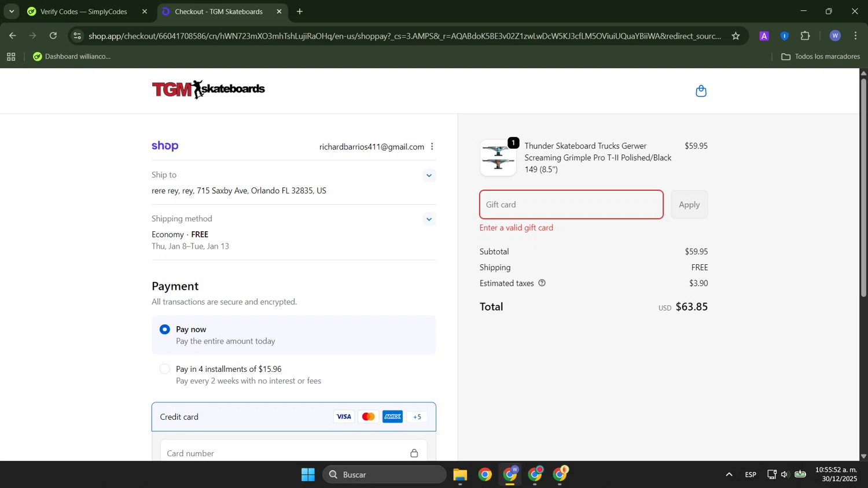Open Windows Start menu

coord(308,475)
